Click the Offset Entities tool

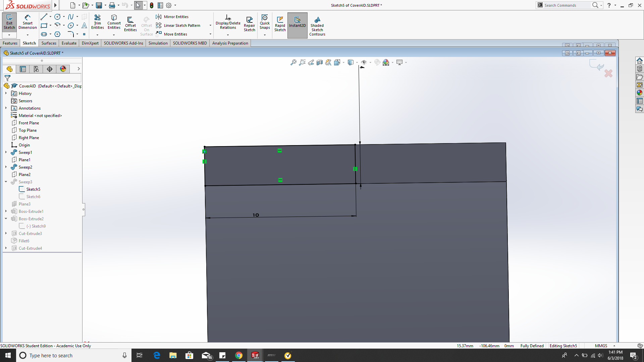[130, 24]
